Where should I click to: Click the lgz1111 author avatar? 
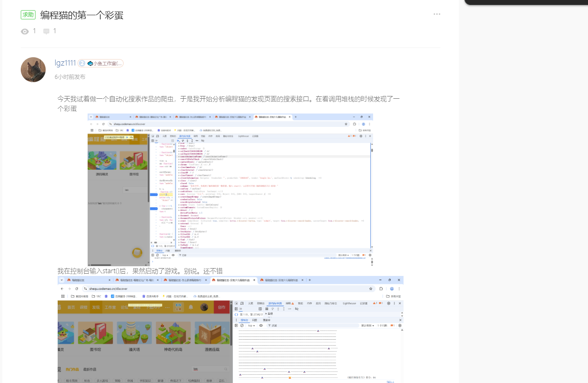coord(33,70)
